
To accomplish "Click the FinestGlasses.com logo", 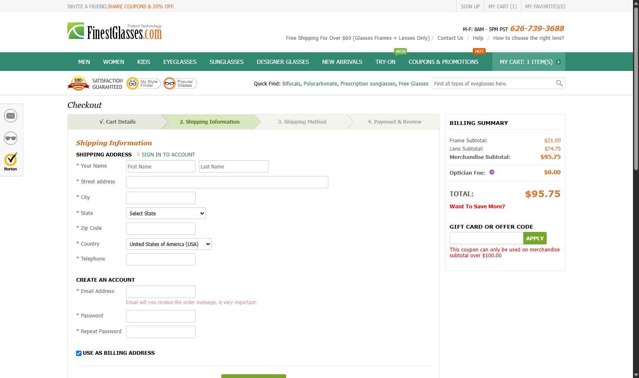I will coord(115,31).
